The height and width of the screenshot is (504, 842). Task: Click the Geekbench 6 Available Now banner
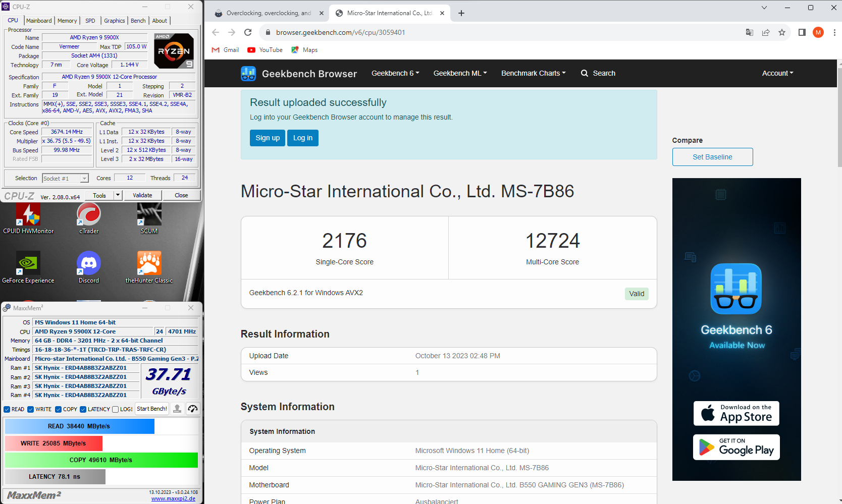736,329
